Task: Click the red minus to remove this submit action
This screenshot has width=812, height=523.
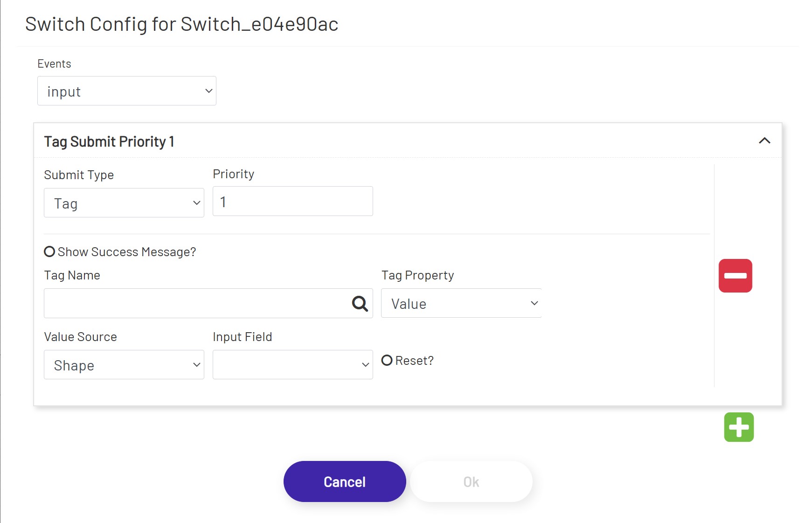Action: [x=736, y=276]
